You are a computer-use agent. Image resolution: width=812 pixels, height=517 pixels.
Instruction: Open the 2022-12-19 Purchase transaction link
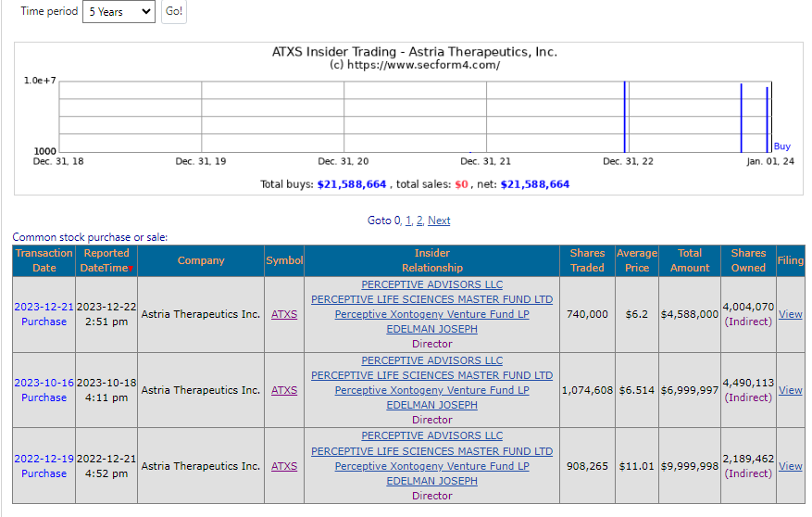44,466
